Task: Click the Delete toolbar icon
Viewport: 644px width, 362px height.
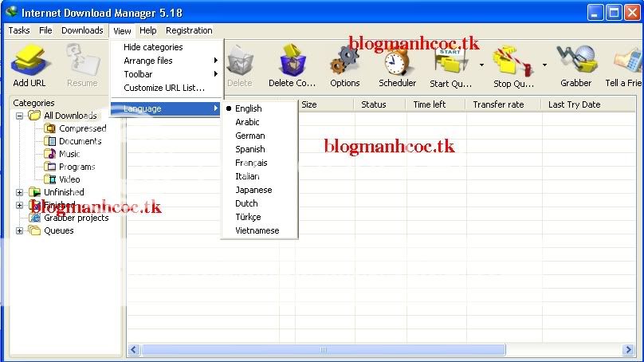Action: tap(240, 61)
